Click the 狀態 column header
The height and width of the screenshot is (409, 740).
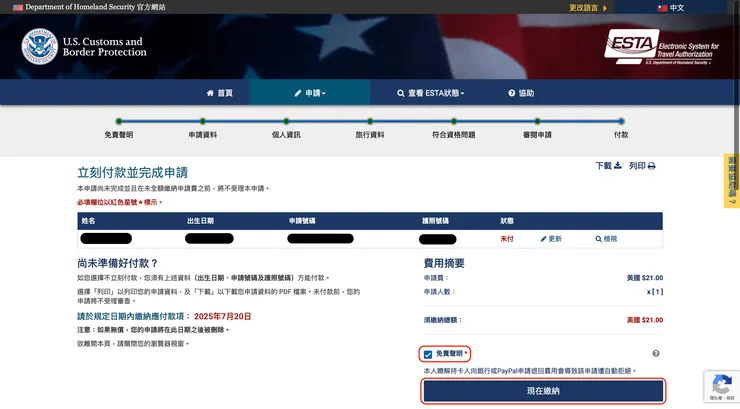507,221
